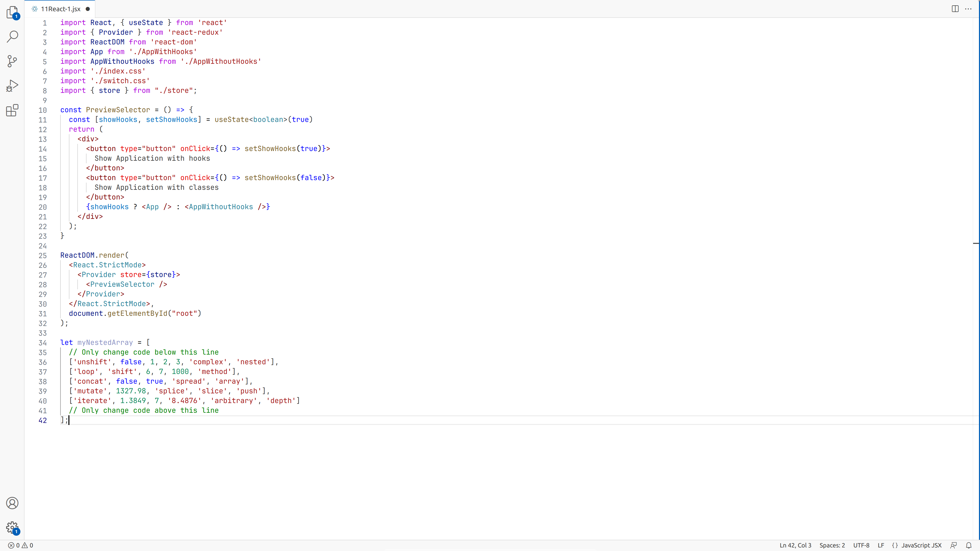This screenshot has width=980, height=551.
Task: Open the Extensions view
Action: [x=12, y=110]
